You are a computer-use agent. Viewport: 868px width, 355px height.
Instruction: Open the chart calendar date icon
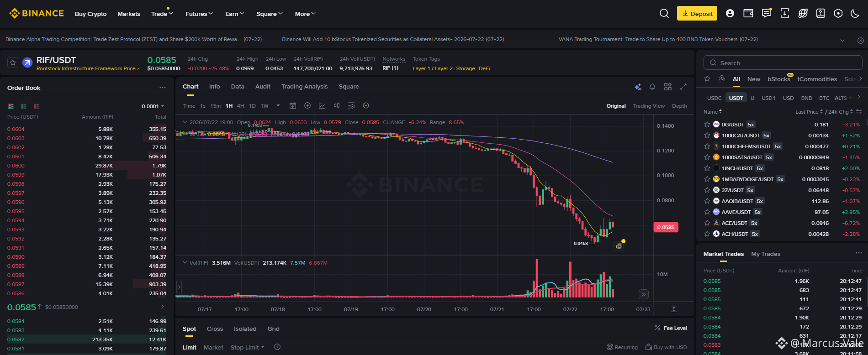293,105
